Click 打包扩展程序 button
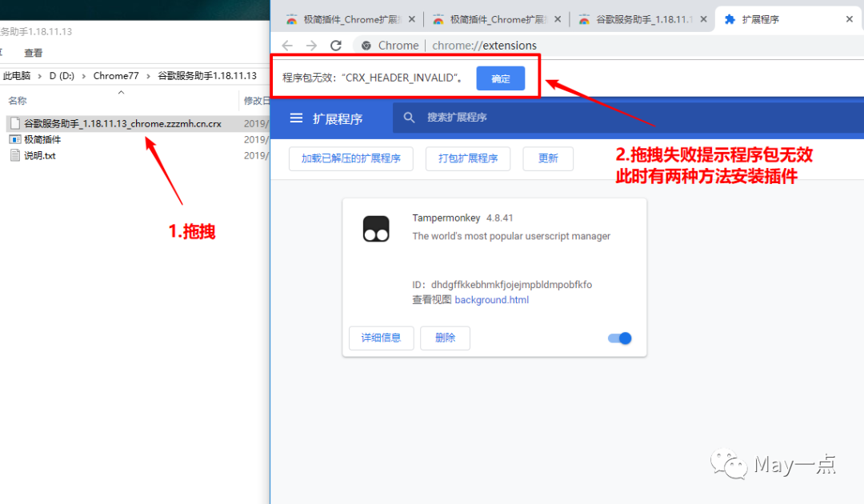Viewport: 864px width, 504px height. (x=468, y=158)
